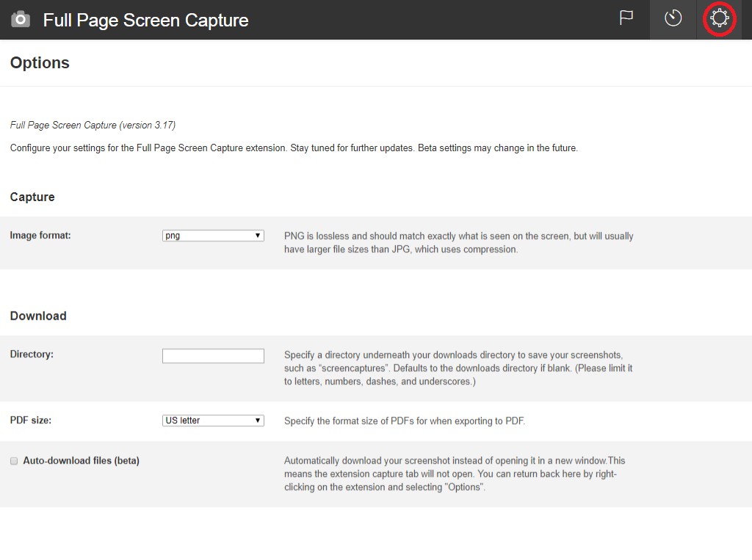Click the "Directory:" label
The width and height of the screenshot is (752, 560).
tap(32, 354)
